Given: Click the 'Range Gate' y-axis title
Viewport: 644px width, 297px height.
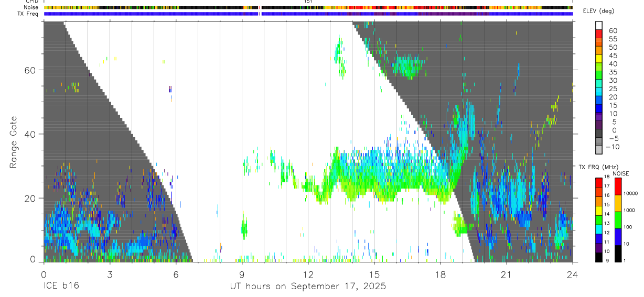Looking at the screenshot, I should coord(15,142).
